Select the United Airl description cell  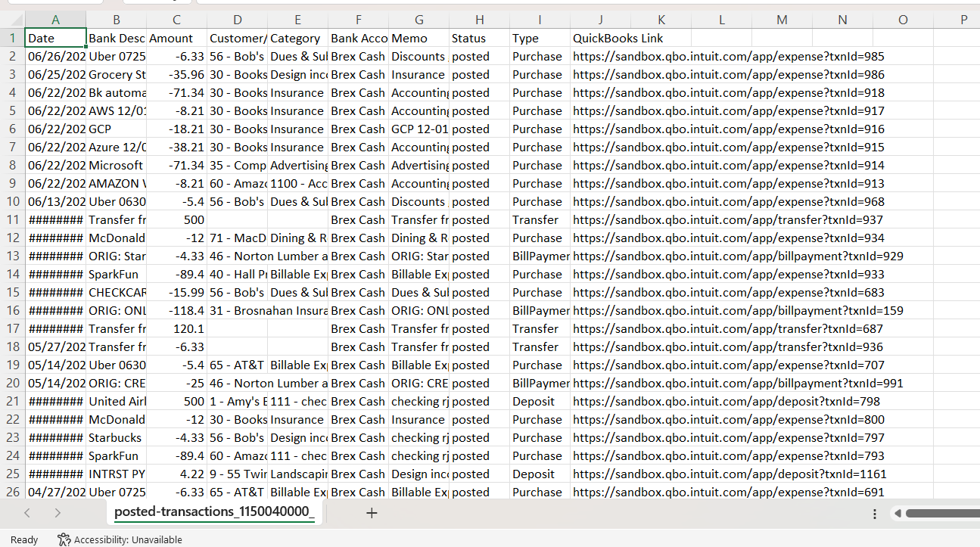coord(116,401)
